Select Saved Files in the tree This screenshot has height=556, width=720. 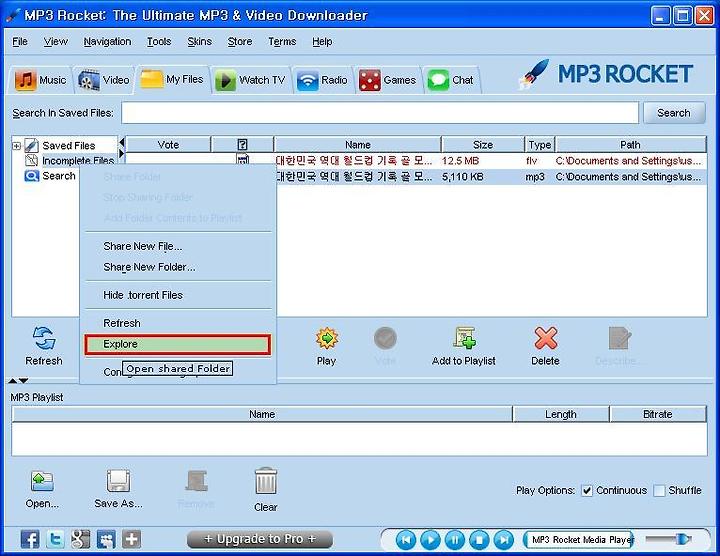68,146
